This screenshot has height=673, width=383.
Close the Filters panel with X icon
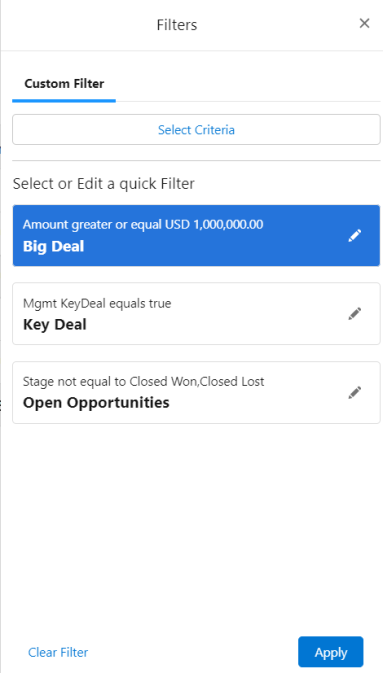[x=364, y=23]
